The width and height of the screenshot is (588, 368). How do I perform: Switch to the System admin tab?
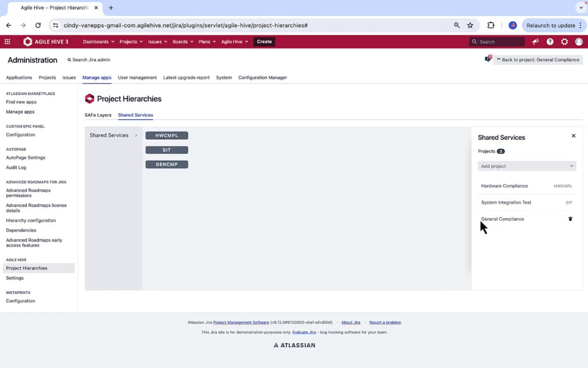tap(224, 77)
